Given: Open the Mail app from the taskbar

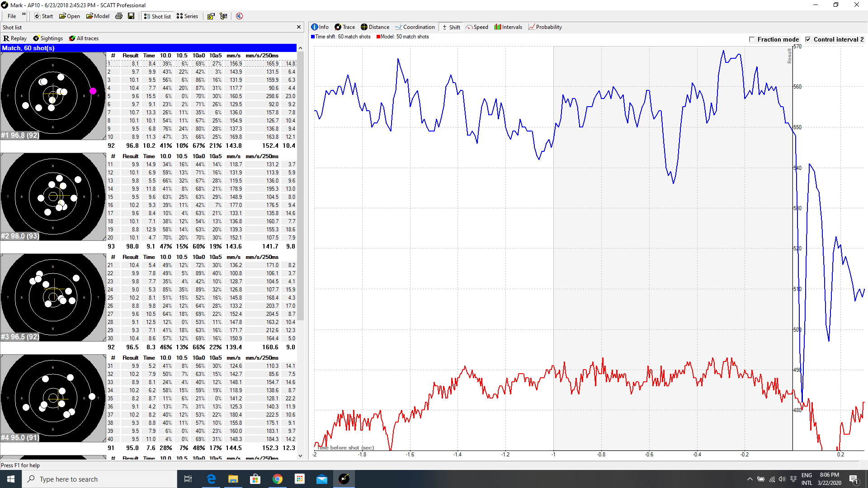Looking at the screenshot, I should point(322,479).
